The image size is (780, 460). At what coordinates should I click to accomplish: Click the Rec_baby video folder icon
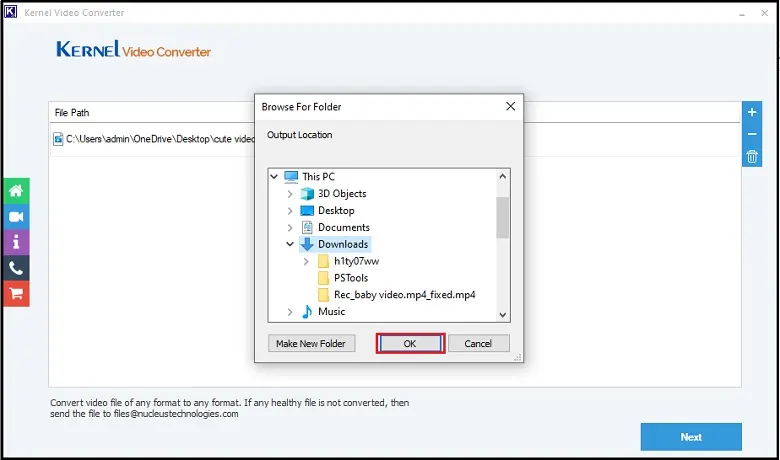click(x=323, y=295)
